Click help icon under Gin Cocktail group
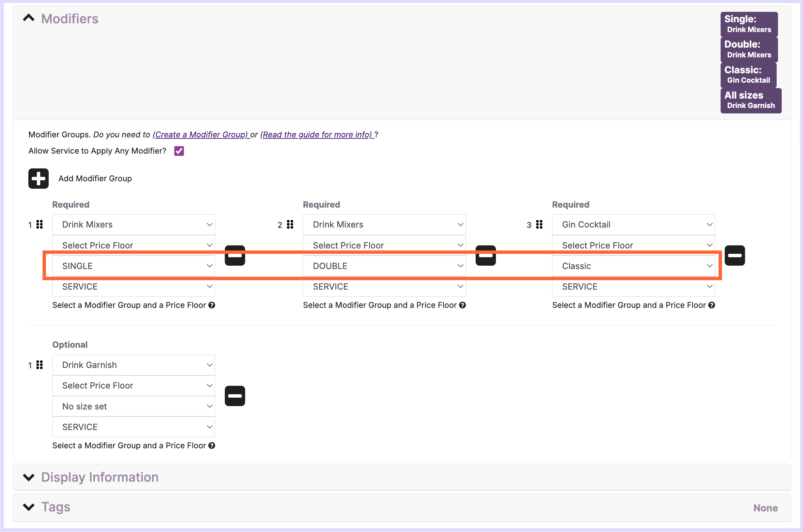 [x=712, y=305]
